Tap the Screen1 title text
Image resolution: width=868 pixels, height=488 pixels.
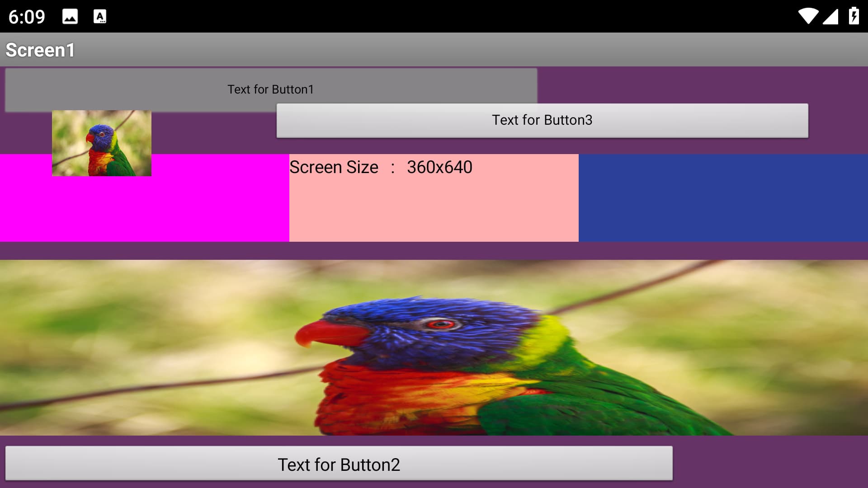pos(40,50)
